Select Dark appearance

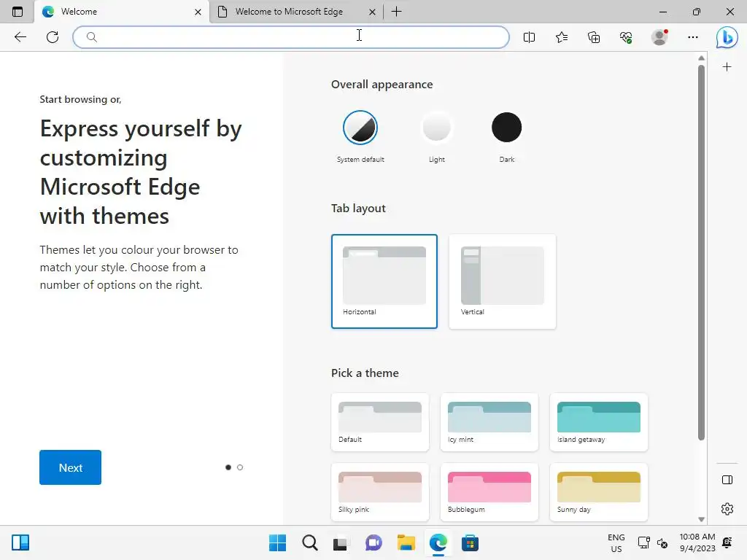(506, 128)
